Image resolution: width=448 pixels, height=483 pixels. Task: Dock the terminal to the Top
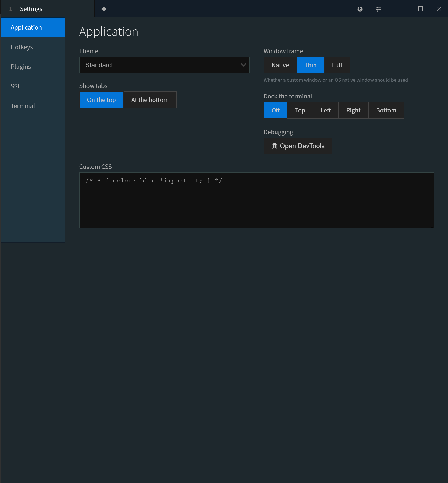pos(300,110)
